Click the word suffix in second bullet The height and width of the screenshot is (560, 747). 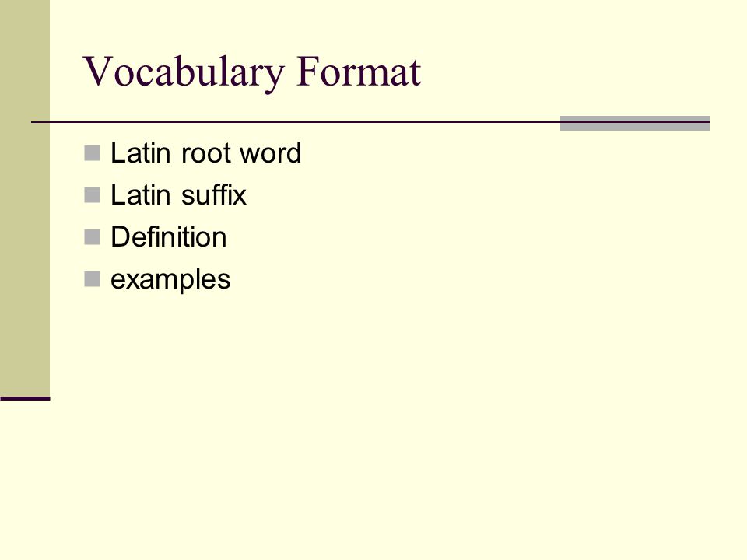pos(214,194)
